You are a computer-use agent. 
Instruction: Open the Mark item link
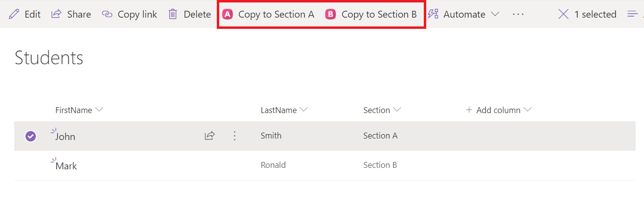point(66,166)
